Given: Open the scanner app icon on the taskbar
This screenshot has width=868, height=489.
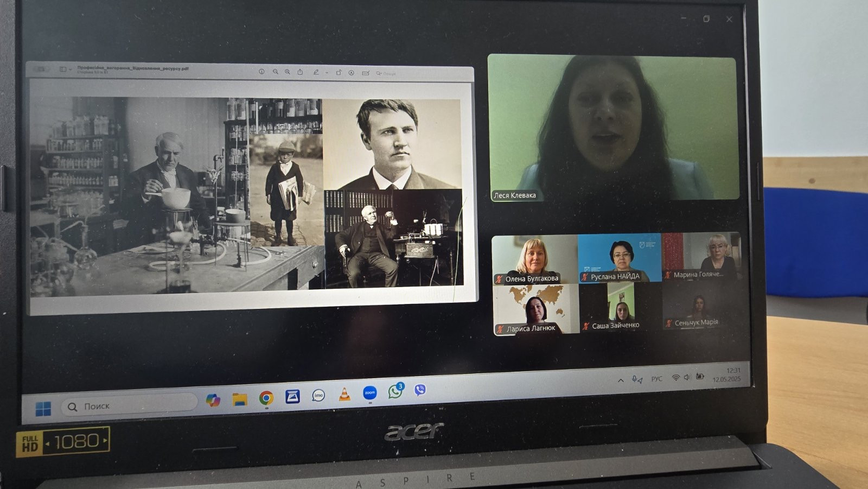Looking at the screenshot, I should tap(292, 397).
